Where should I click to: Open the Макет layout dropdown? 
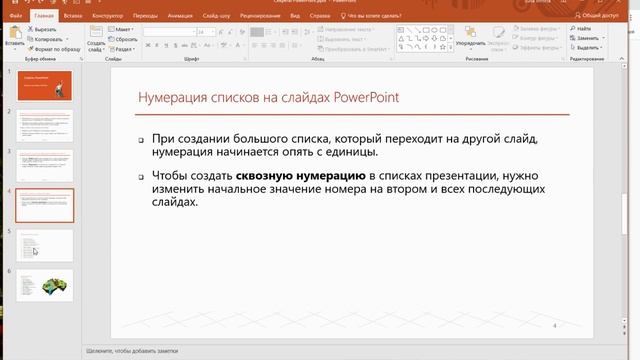[121, 29]
